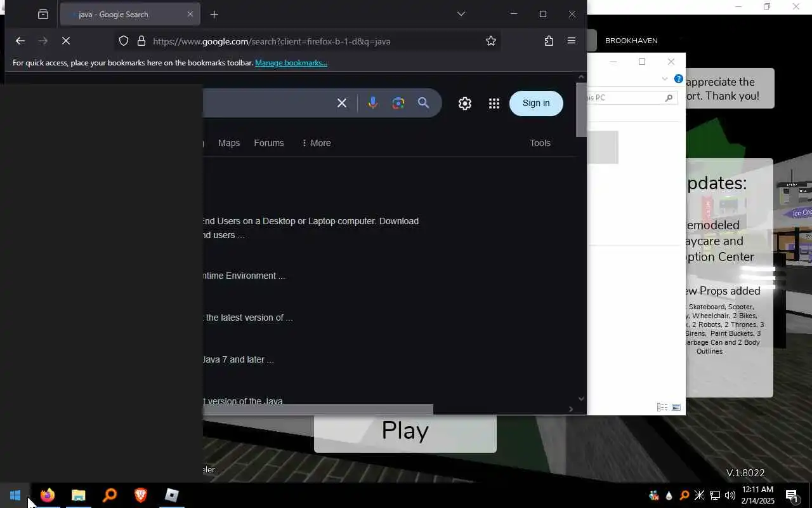Open a new tab with plus button

pyautogui.click(x=214, y=14)
